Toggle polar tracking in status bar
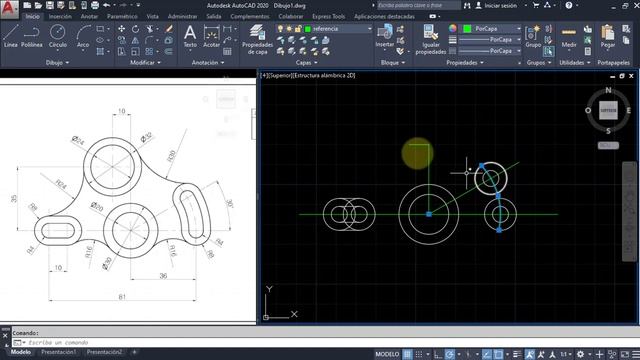Screen dimensions: 640x360 pos(449,354)
